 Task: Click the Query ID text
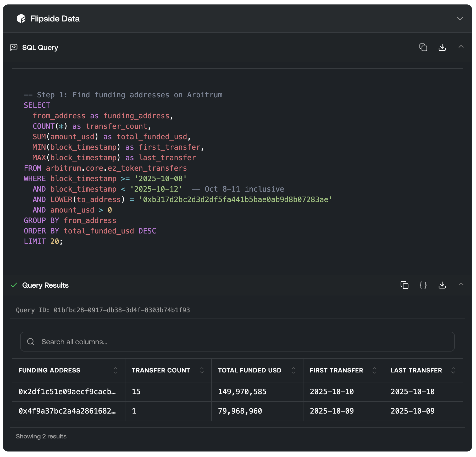(103, 310)
